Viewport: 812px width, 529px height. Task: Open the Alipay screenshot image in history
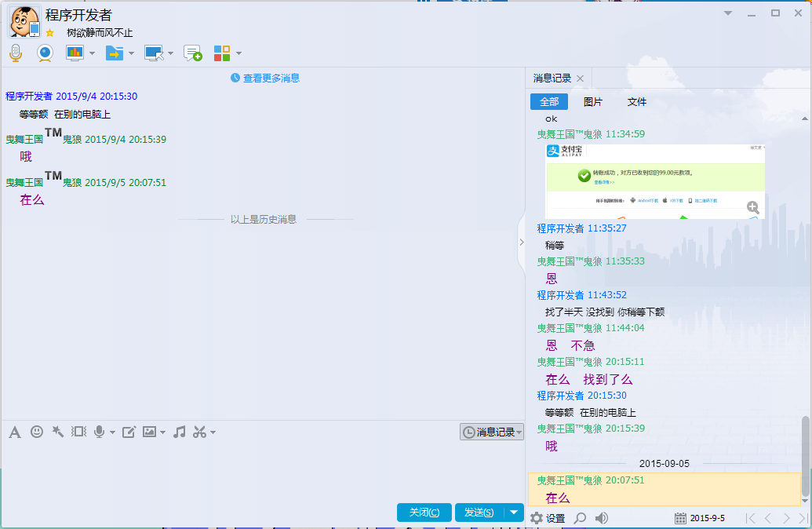tap(655, 181)
